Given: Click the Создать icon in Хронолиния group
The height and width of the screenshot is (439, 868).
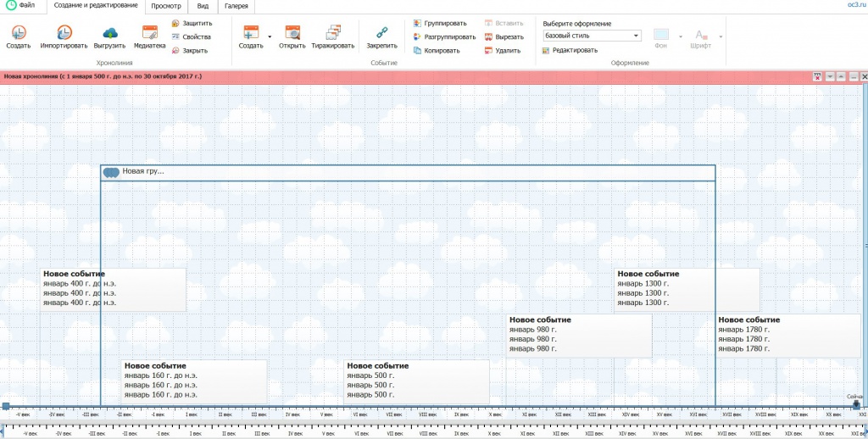Looking at the screenshot, I should pyautogui.click(x=19, y=33).
